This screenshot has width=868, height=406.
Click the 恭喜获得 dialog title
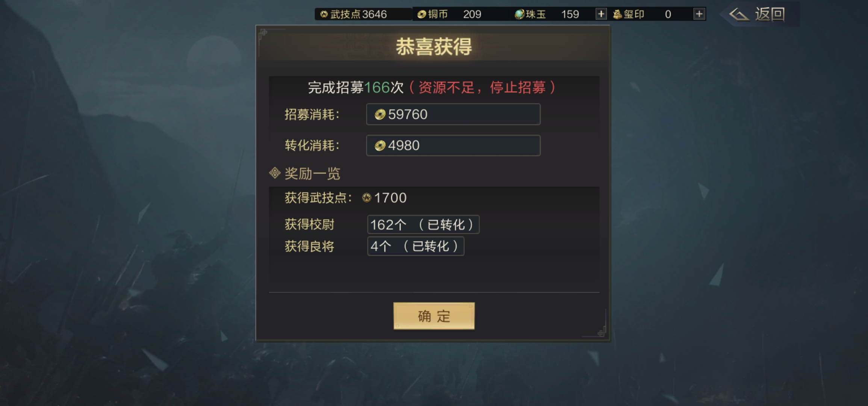point(434,47)
